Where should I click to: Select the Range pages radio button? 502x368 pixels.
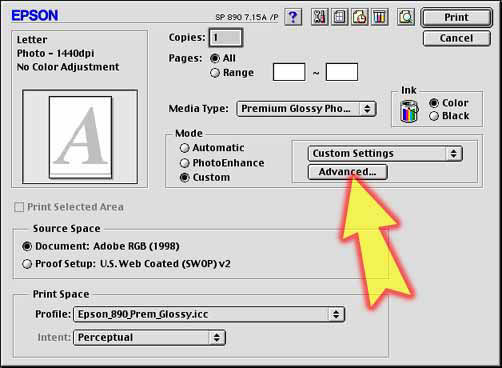click(215, 73)
